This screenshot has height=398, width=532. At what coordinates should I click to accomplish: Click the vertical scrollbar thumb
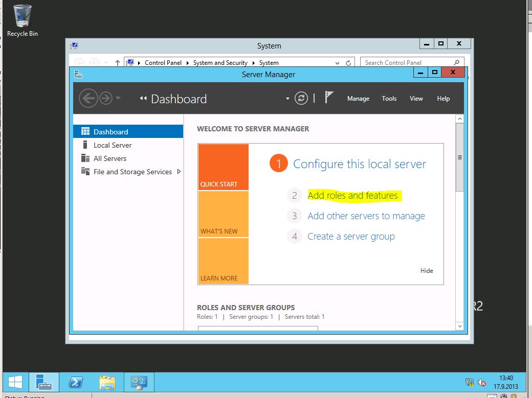pos(460,157)
